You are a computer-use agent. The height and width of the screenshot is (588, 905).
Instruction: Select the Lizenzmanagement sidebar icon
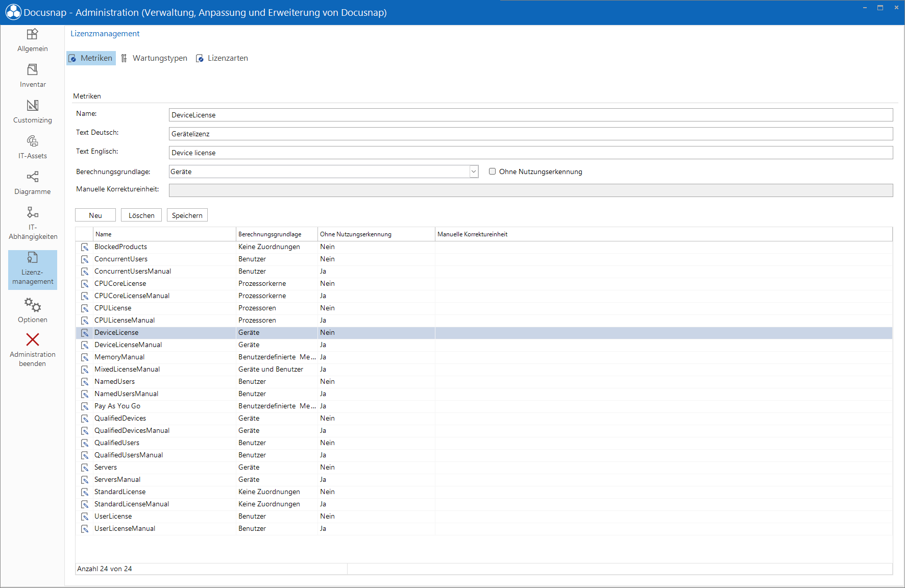33,257
